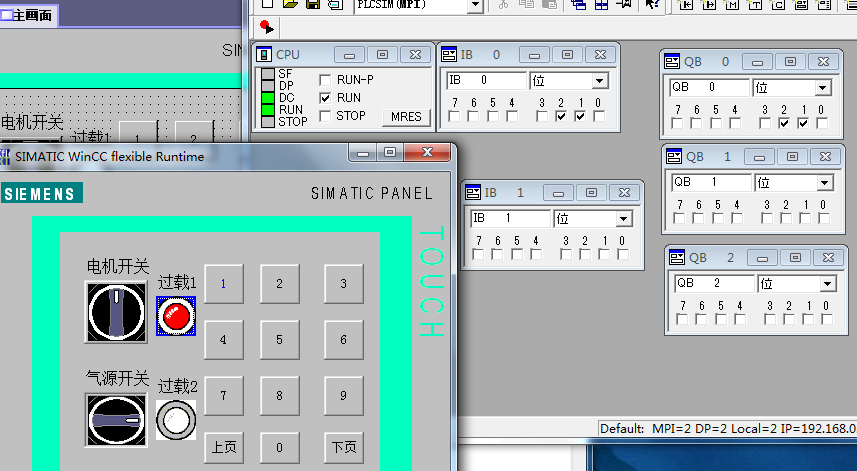Insert timer variable (T icon)

(755, 5)
